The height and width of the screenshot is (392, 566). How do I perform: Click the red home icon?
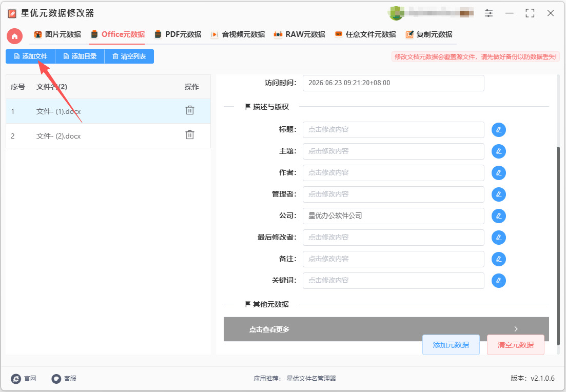[14, 36]
